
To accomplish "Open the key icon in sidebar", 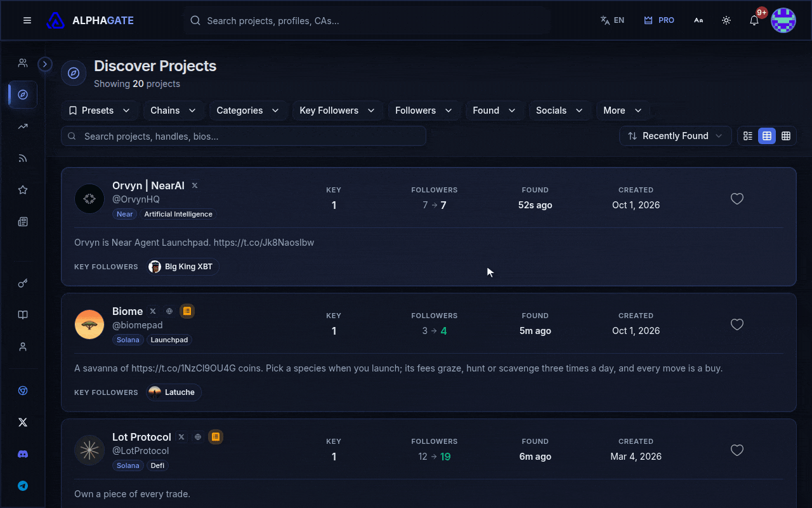I will tap(23, 283).
